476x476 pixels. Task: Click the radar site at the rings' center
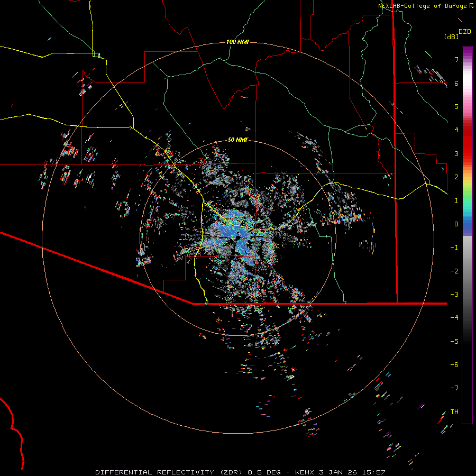[x=238, y=237]
